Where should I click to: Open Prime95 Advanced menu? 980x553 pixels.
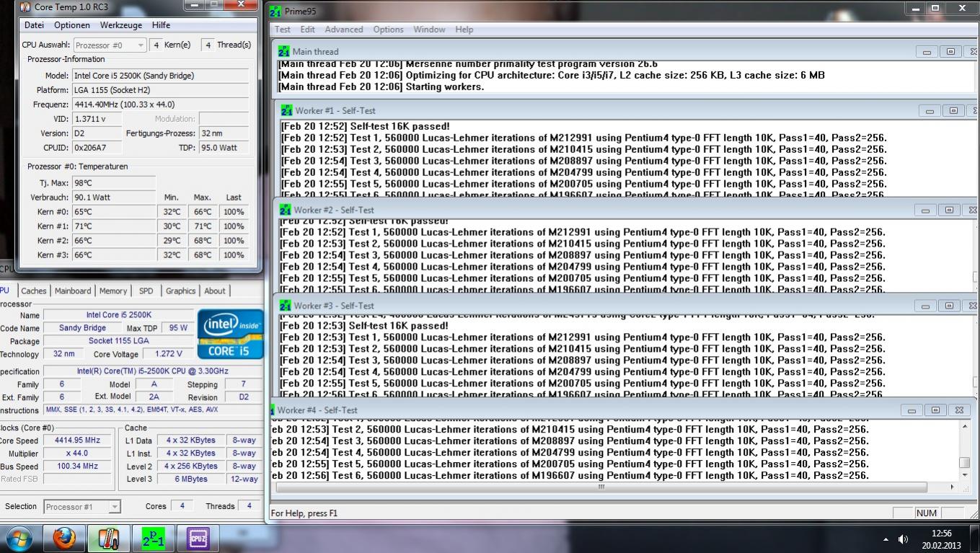344,30
